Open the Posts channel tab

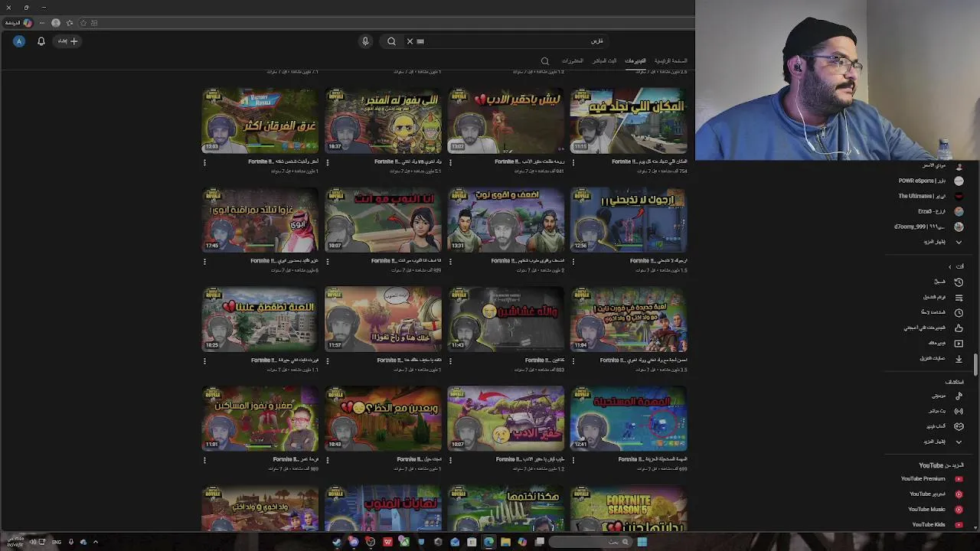coord(573,60)
